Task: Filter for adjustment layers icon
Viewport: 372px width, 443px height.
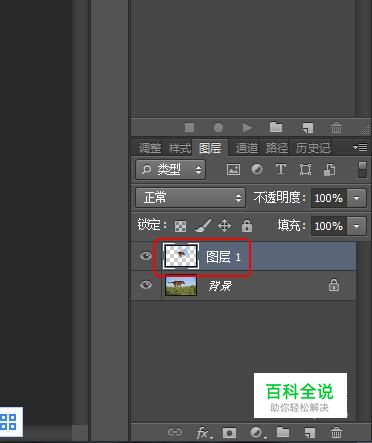Action: (x=257, y=169)
